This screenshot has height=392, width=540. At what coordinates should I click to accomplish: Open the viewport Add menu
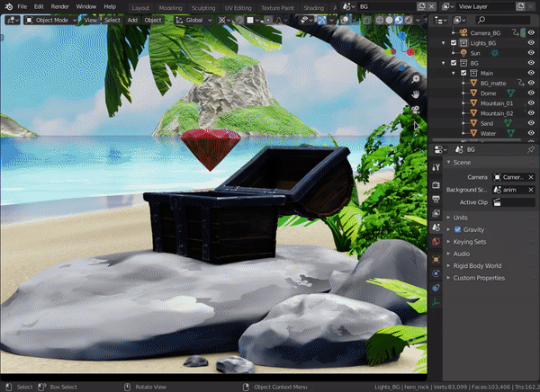(132, 21)
